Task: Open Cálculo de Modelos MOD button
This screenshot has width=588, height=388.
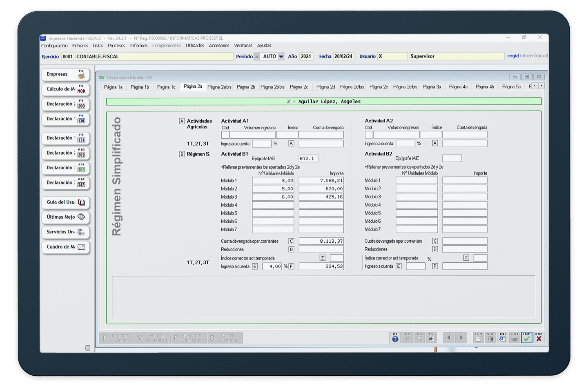Action: click(65, 89)
